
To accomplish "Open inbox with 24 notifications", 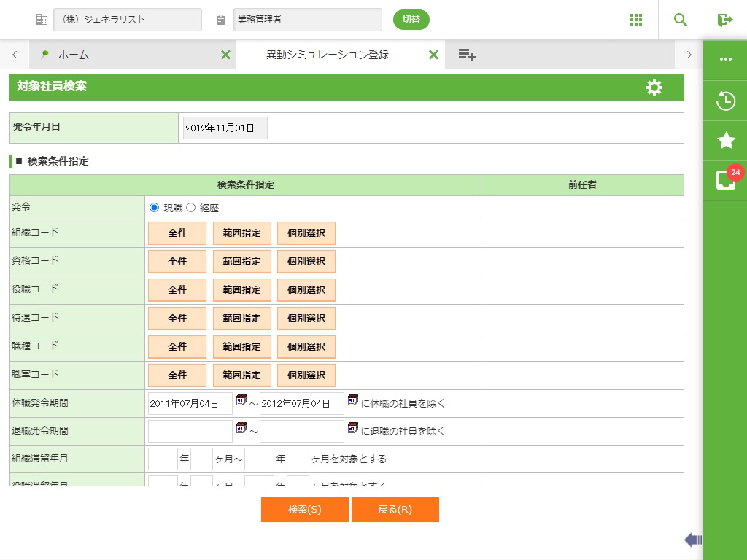I will click(x=726, y=179).
